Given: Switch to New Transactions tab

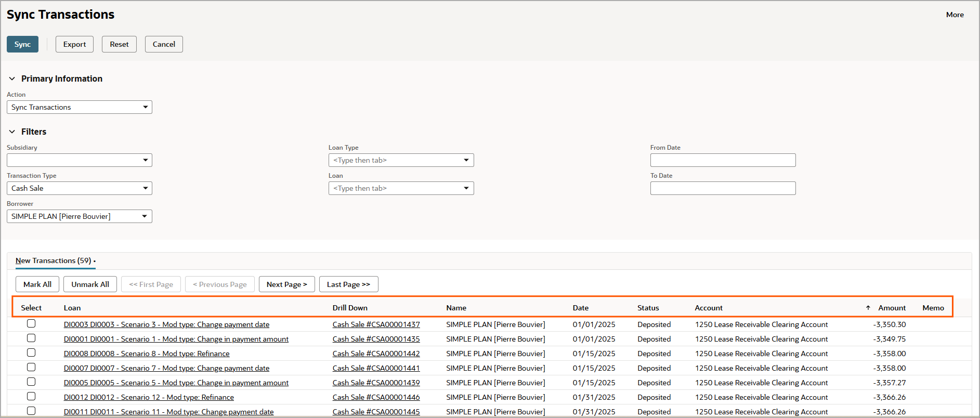Looking at the screenshot, I should tap(53, 260).
